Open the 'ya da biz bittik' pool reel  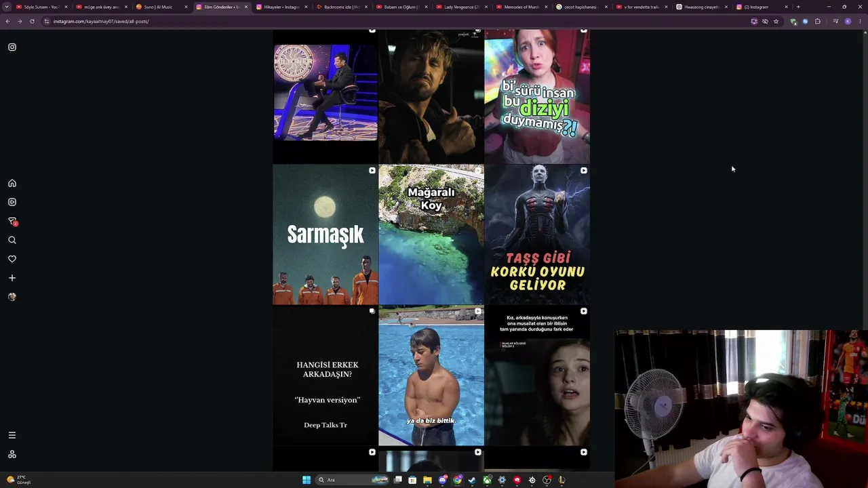(x=431, y=375)
